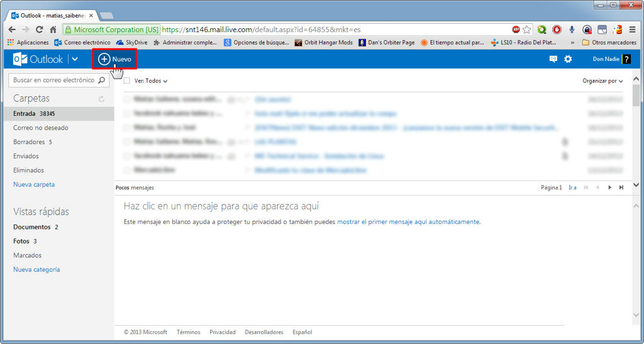This screenshot has height=344, width=644.
Task: Open the Desarrolladores footer link
Action: pos(264,332)
